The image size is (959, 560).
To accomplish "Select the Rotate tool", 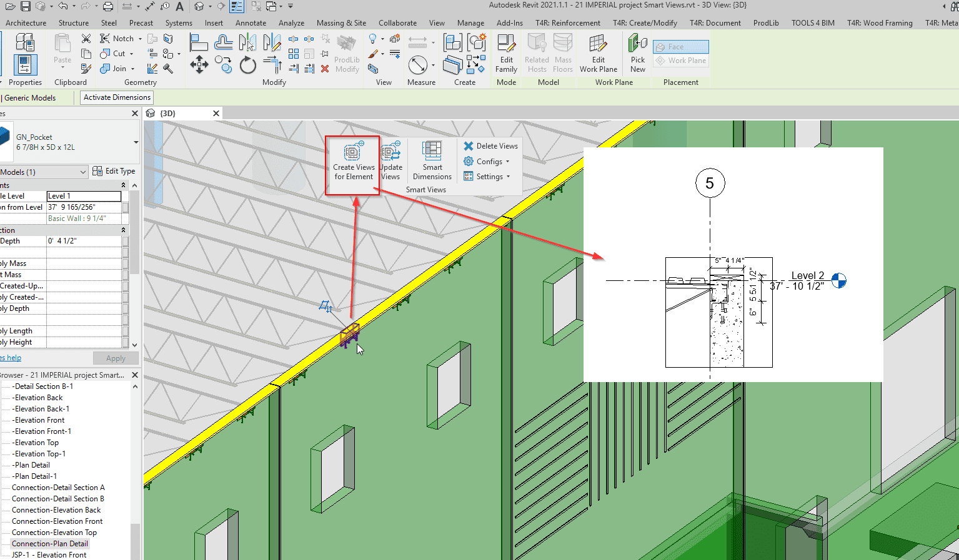I will pyautogui.click(x=248, y=65).
